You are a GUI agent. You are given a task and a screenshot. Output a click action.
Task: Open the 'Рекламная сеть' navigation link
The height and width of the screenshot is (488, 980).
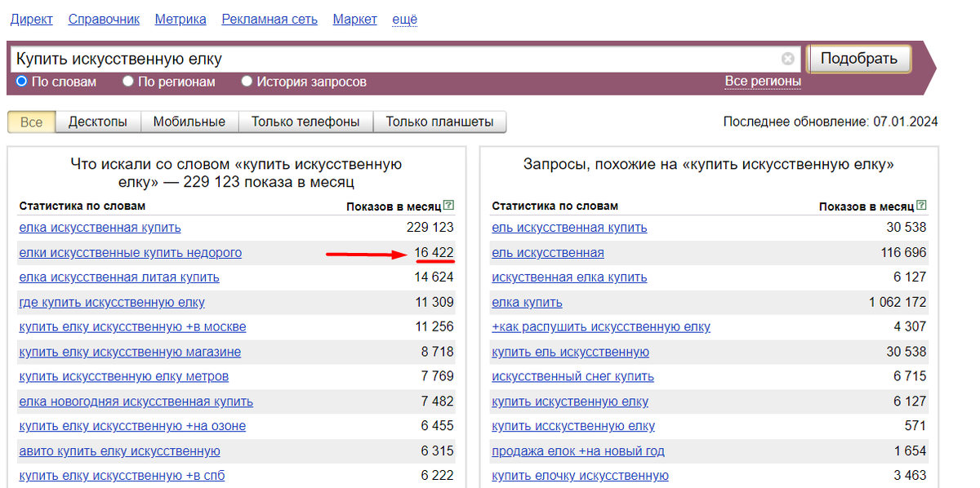coord(269,19)
